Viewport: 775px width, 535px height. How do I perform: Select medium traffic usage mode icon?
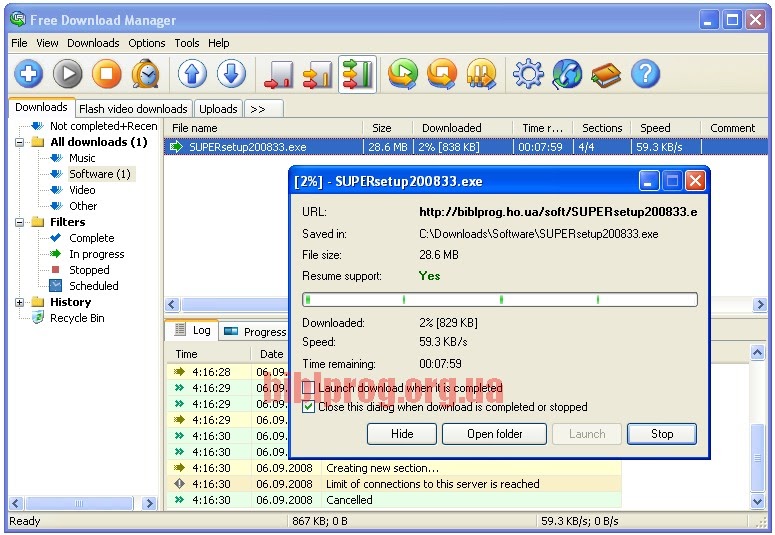(317, 75)
